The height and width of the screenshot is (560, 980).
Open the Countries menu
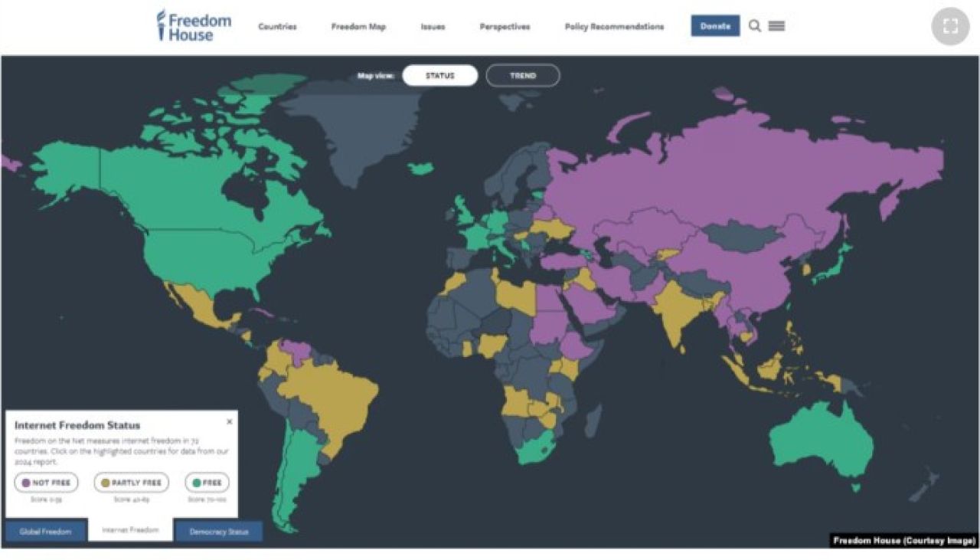(x=277, y=27)
